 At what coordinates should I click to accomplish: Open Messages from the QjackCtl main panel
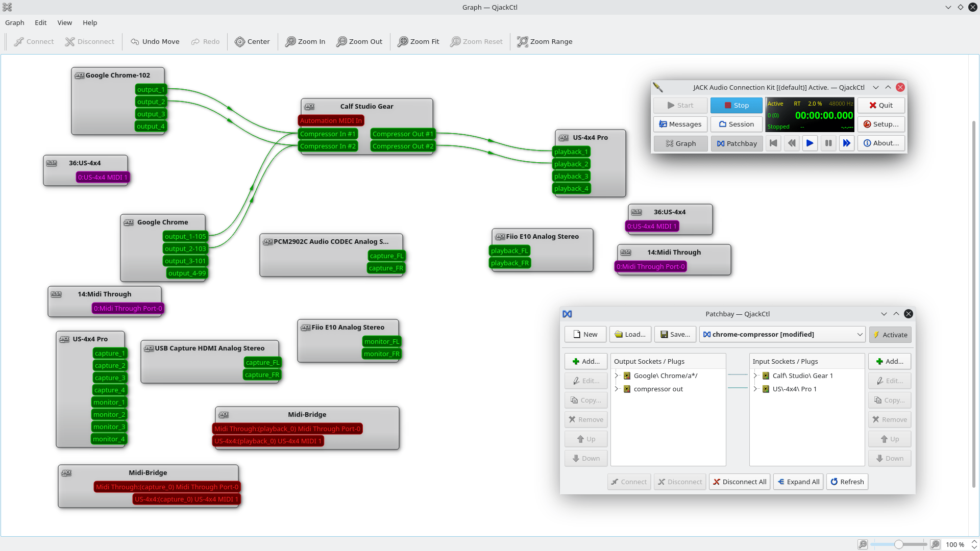pos(680,124)
